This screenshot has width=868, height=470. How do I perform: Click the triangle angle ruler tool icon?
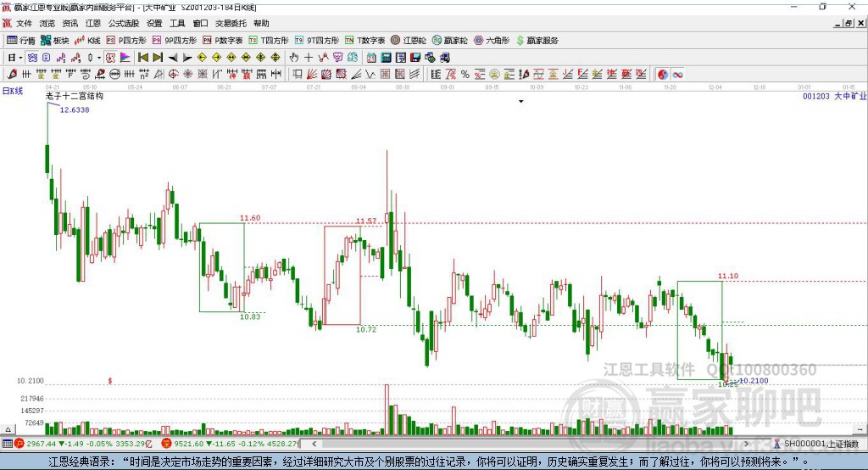[159, 75]
